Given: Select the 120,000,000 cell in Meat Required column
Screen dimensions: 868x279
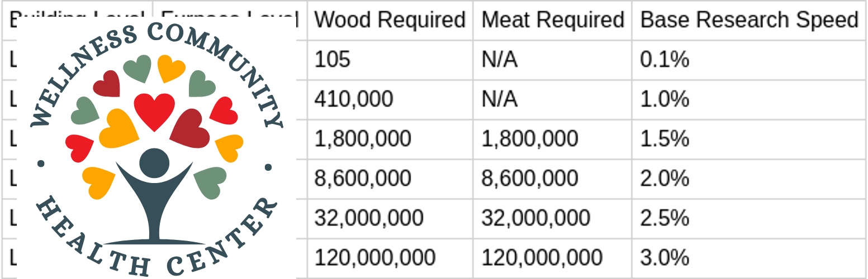Looking at the screenshot, I should pos(552,258).
